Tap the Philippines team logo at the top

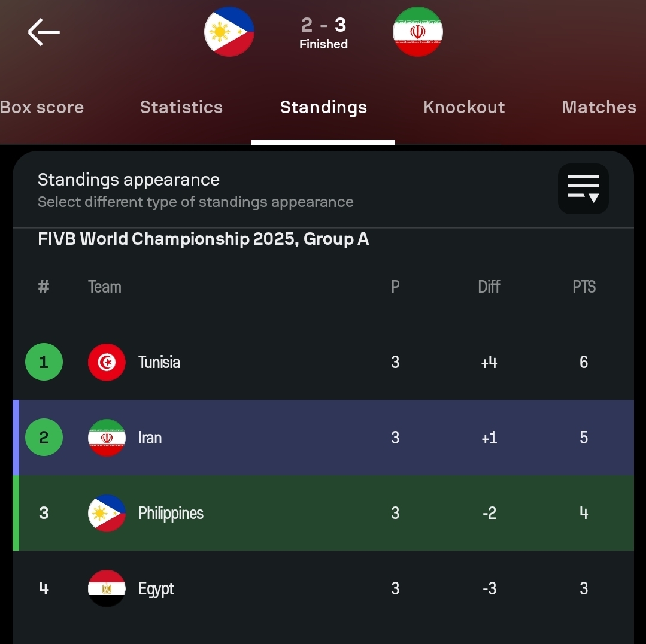229,32
